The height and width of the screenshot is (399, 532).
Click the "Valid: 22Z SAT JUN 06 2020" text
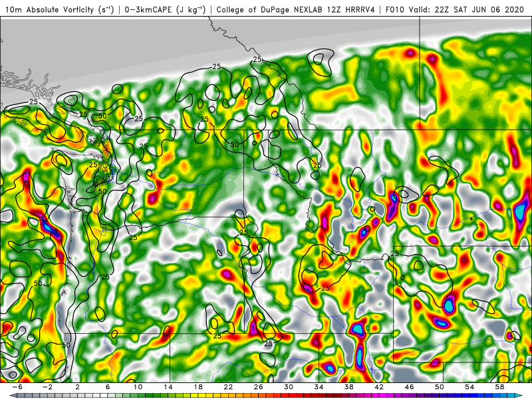(467, 9)
